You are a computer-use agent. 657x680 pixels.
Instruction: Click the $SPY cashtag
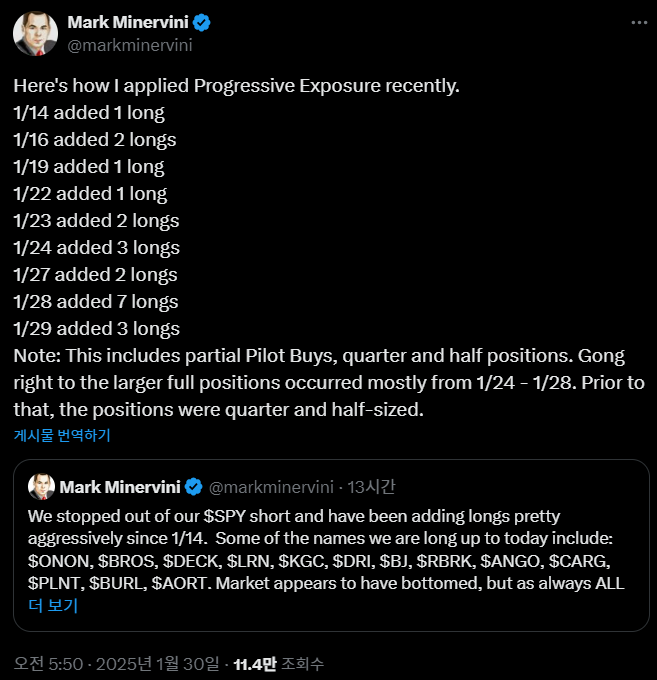[234, 516]
